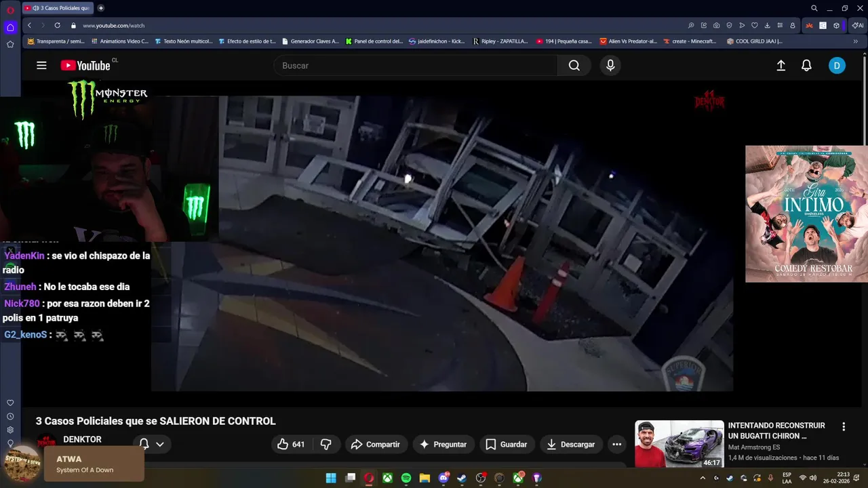This screenshot has height=488, width=868.
Task: Add page to bookmarks with heart icon
Action: click(754, 25)
